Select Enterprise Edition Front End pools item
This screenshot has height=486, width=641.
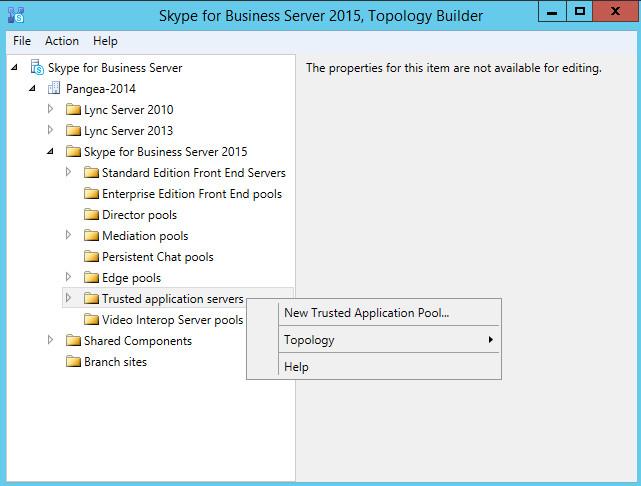(x=192, y=194)
